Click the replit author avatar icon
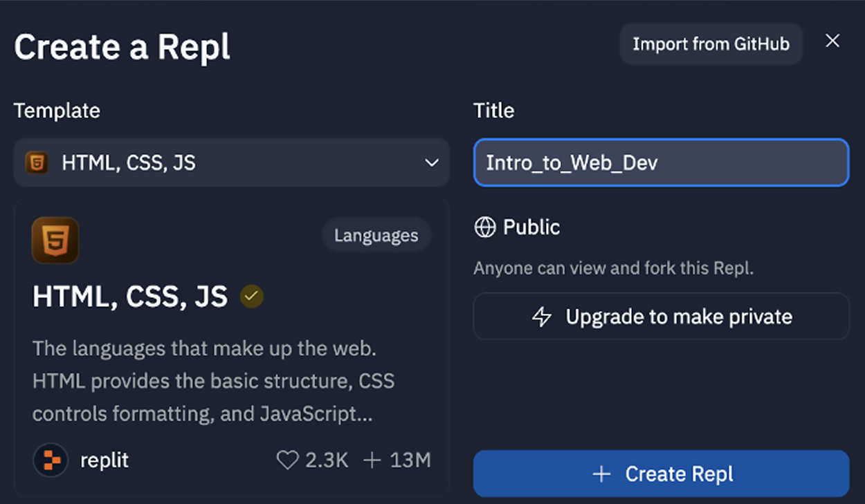This screenshot has height=504, width=865. [51, 460]
